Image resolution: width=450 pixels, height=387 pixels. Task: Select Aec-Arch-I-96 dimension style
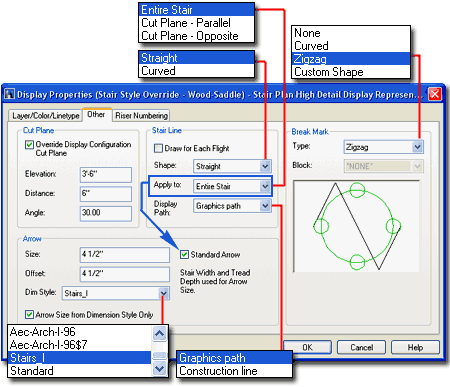(80, 332)
